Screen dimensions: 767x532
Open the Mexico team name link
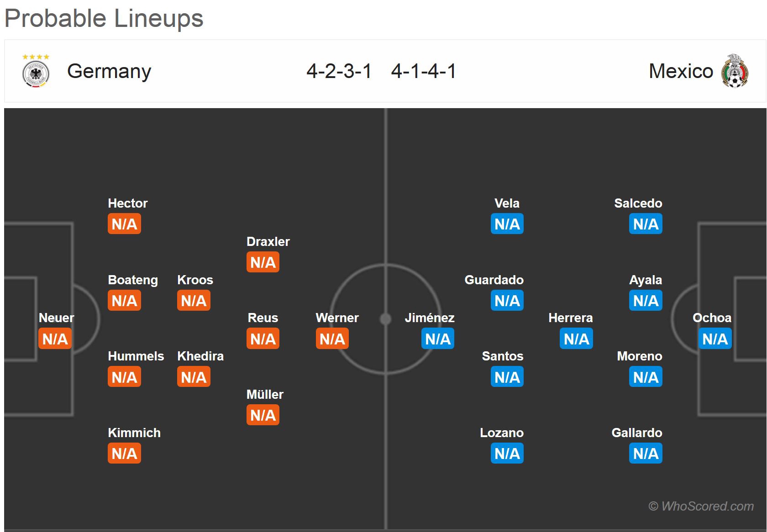(681, 71)
